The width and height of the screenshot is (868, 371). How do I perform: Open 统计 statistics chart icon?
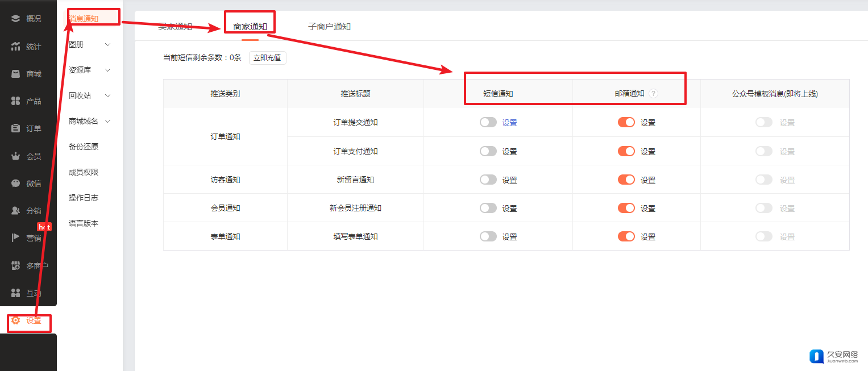16,47
